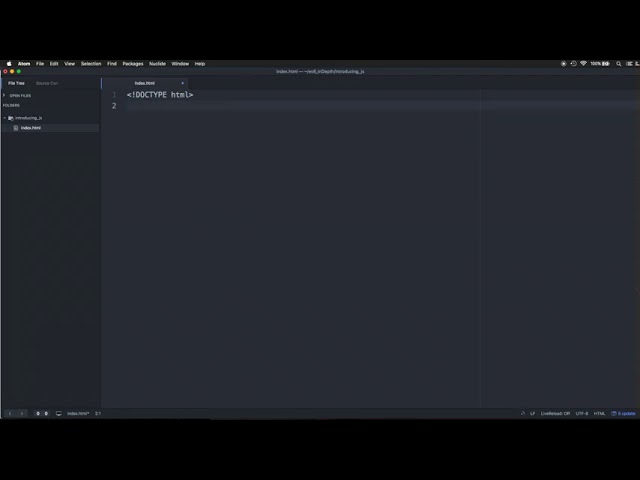Click line number 1 in the gutter
Viewport: 640px width, 480px height.
coord(114,95)
